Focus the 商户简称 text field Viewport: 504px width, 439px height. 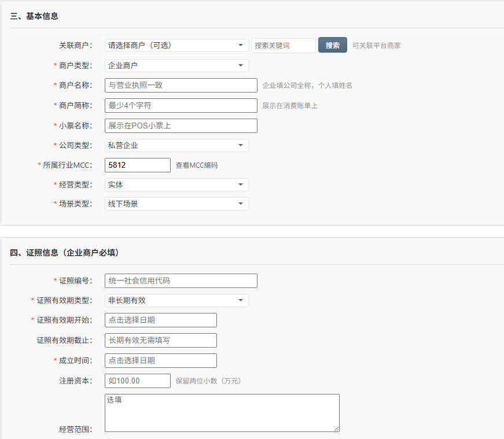pyautogui.click(x=181, y=105)
